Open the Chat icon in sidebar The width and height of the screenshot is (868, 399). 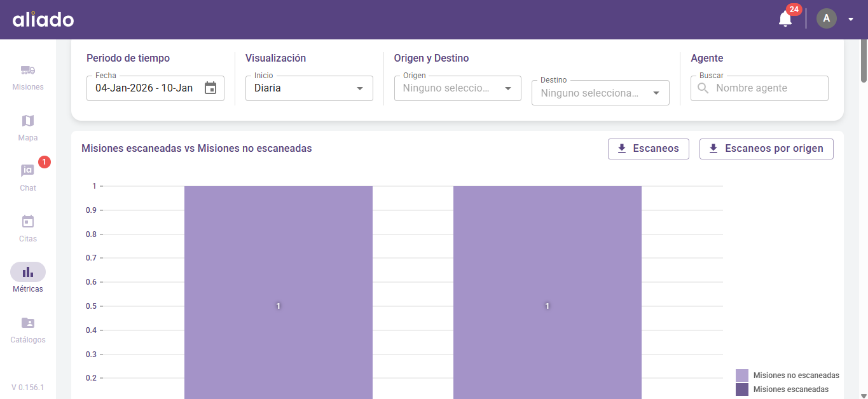point(27,171)
